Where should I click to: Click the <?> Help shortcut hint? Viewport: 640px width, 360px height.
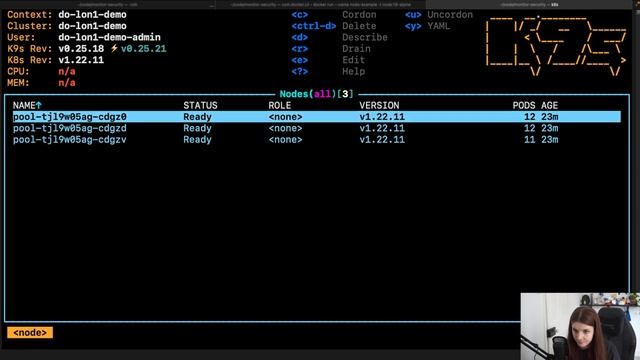(x=328, y=71)
